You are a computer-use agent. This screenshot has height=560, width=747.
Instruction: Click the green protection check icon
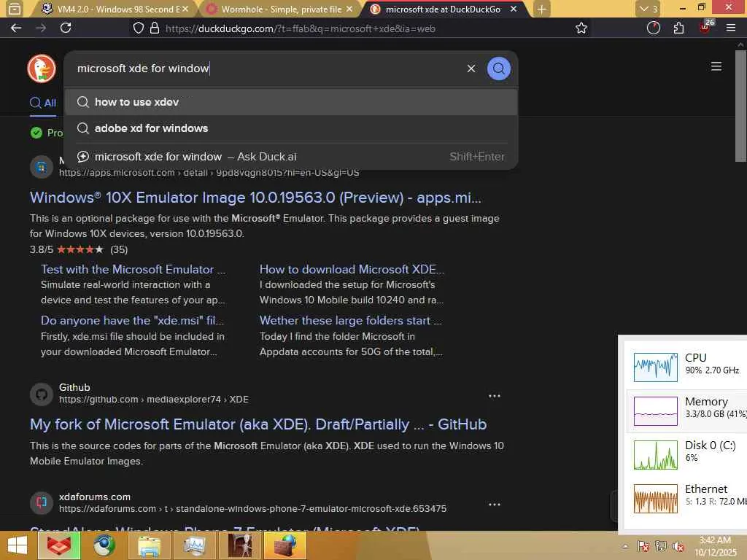point(36,133)
